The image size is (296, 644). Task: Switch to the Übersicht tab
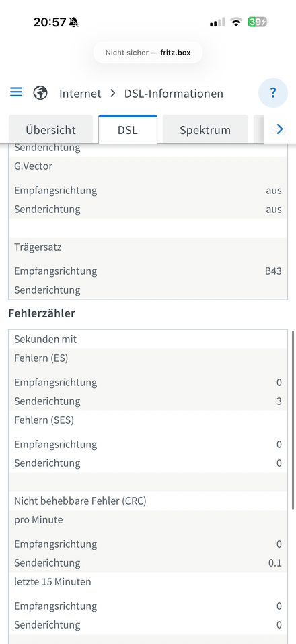[x=51, y=129]
